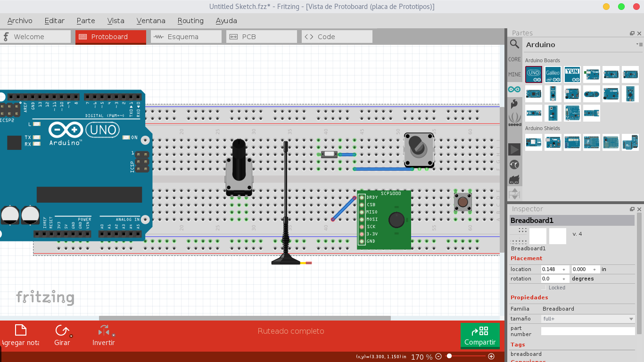Open the Arduino parts bin icon

tap(514, 90)
